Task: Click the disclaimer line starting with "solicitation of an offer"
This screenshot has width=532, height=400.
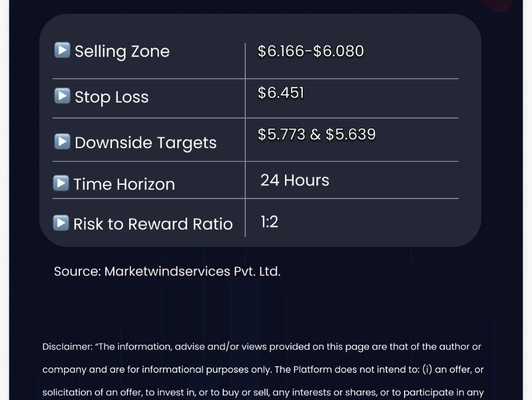Action: [x=263, y=392]
